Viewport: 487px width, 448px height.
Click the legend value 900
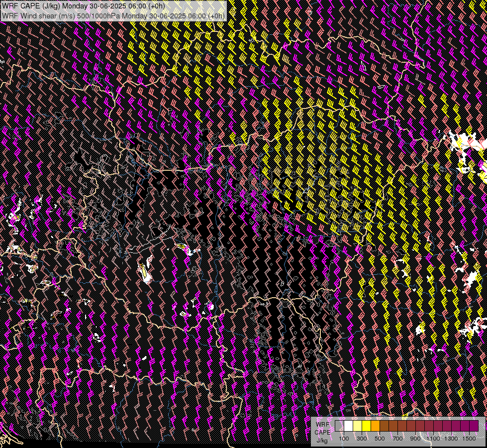point(415,439)
